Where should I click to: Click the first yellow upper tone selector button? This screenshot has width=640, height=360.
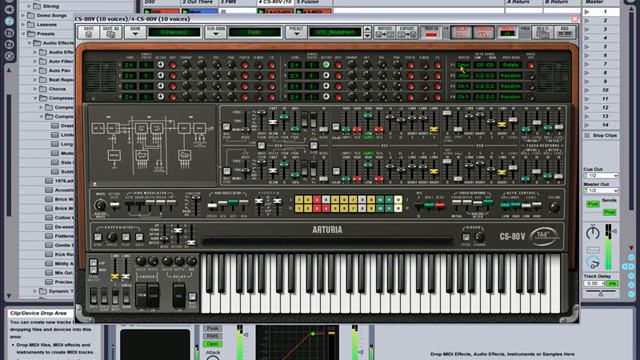[299, 200]
